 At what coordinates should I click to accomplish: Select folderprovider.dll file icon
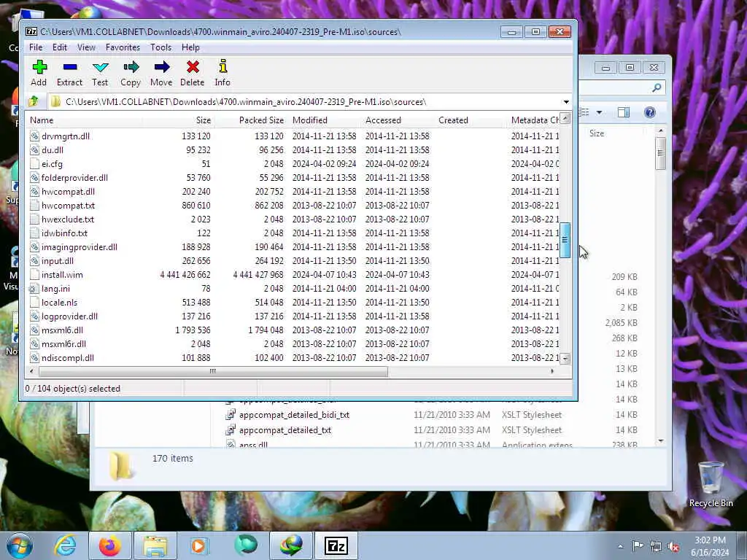tap(34, 178)
